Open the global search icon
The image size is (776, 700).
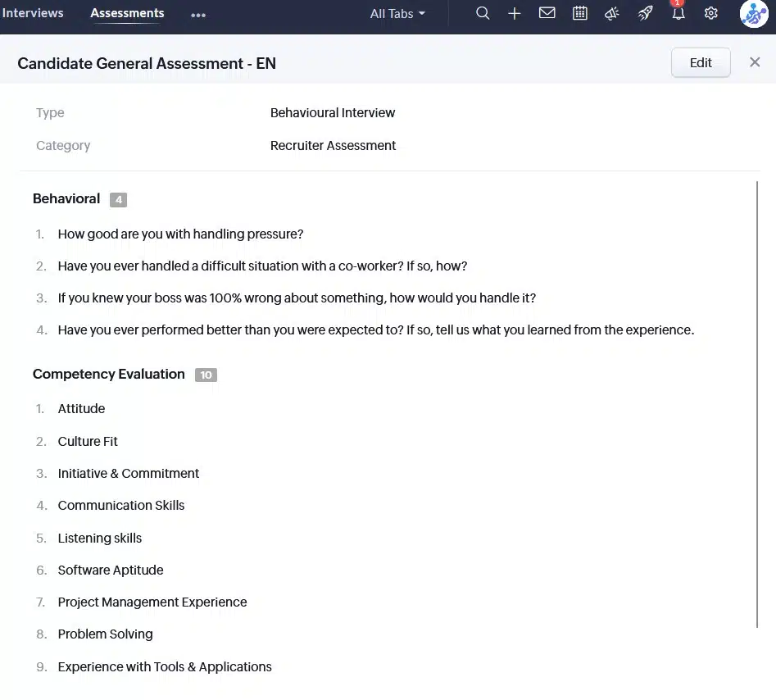[x=483, y=13]
